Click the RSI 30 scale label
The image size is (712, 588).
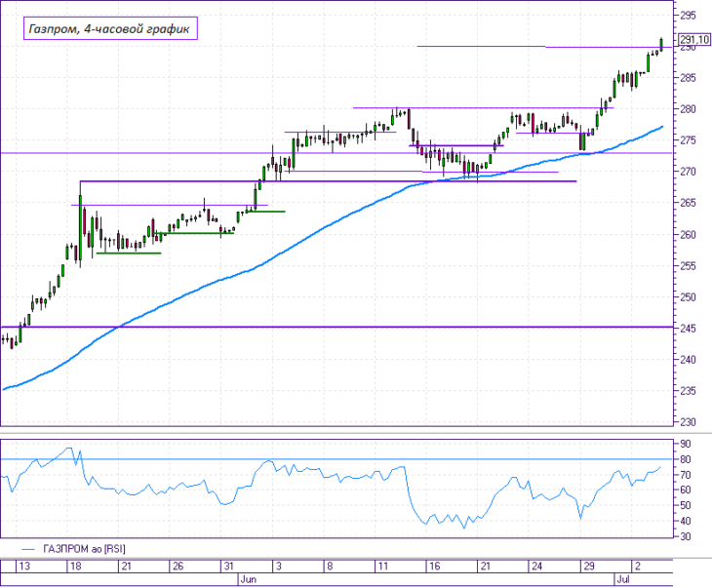point(686,536)
